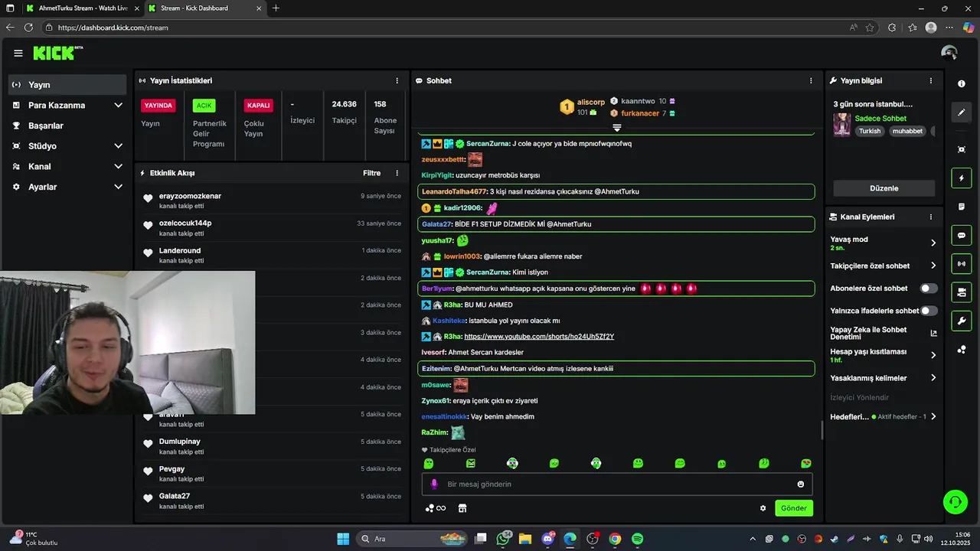Open Hesap yaşı kısıtlaması setting
This screenshot has height=551, width=980.
(884, 356)
